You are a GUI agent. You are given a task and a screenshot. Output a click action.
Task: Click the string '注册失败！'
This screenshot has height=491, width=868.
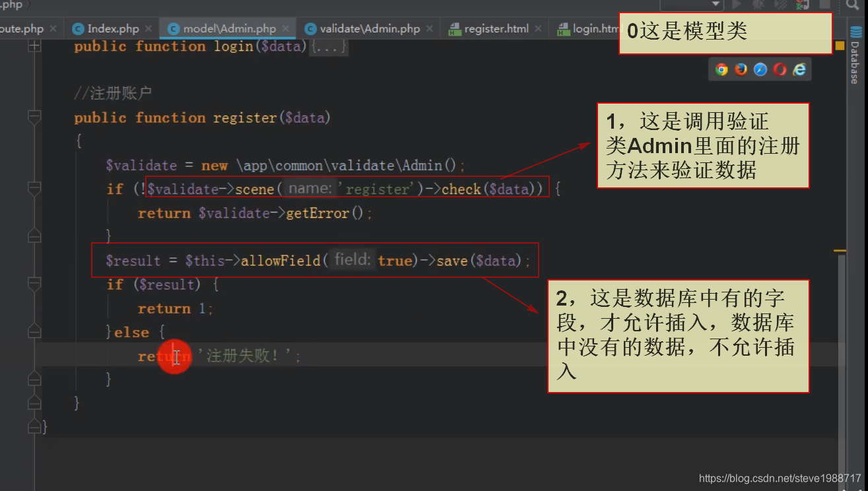246,356
